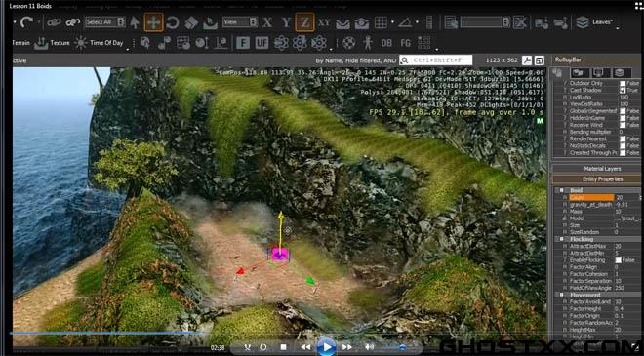The height and width of the screenshot is (356, 644).
Task: Switch to RollupBar Objects tab
Action: point(558,73)
